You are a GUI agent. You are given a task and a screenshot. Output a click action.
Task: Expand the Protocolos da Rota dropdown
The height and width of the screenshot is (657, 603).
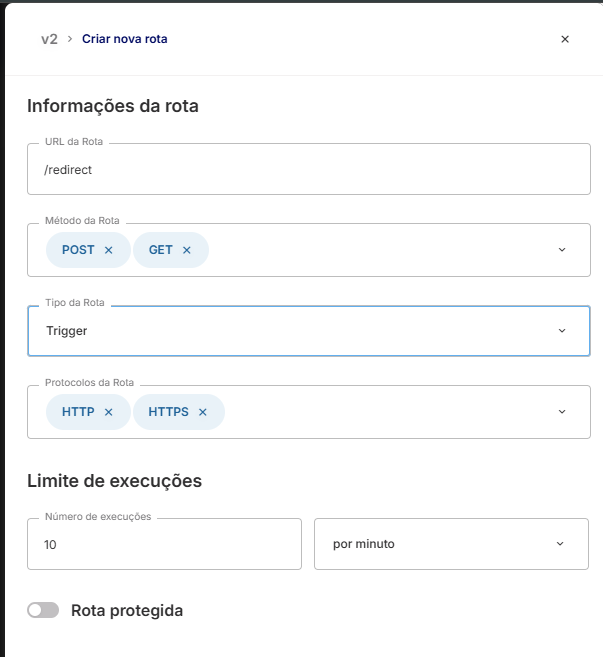coord(562,412)
